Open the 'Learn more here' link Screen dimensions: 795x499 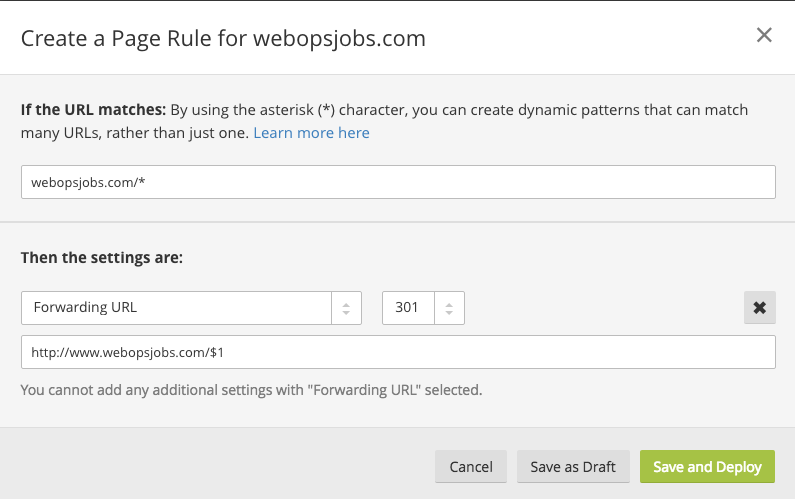point(311,132)
